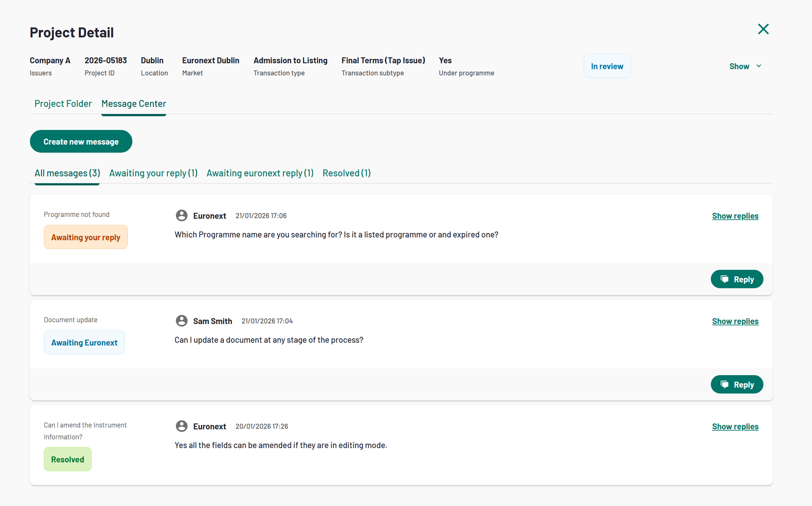Image resolution: width=812 pixels, height=506 pixels.
Task: Select the Message Center tab
Action: click(134, 104)
